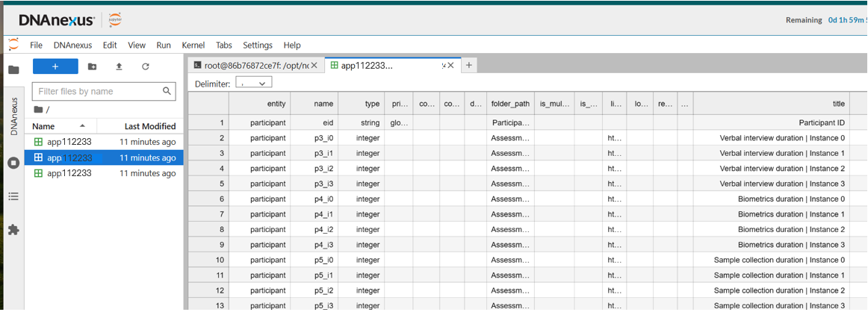Click the blue new launcher button
This screenshot has width=868, height=312.
(55, 66)
